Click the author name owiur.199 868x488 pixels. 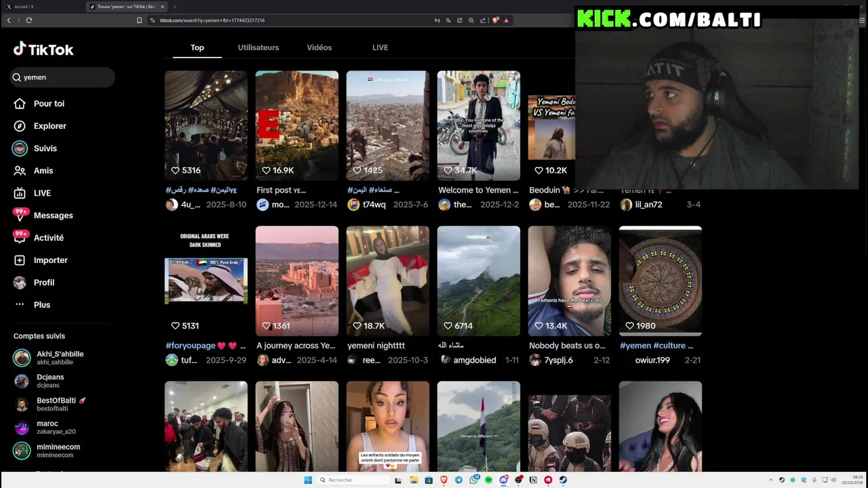(652, 360)
